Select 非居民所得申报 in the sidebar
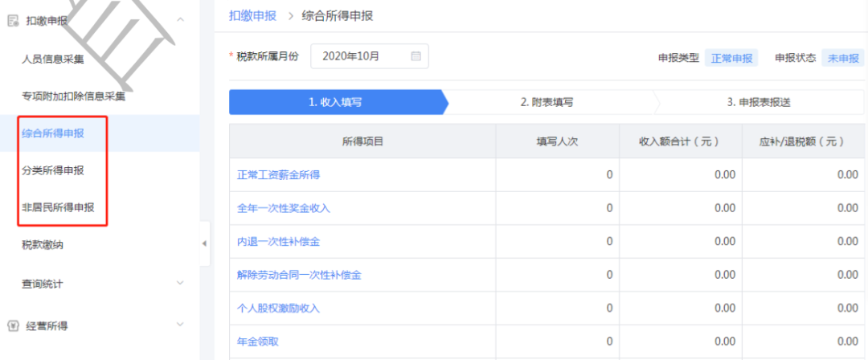This screenshot has height=360, width=868. click(x=58, y=207)
